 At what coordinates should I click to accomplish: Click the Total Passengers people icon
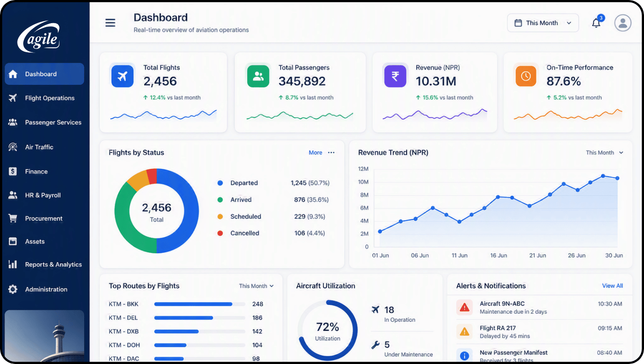pos(258,76)
